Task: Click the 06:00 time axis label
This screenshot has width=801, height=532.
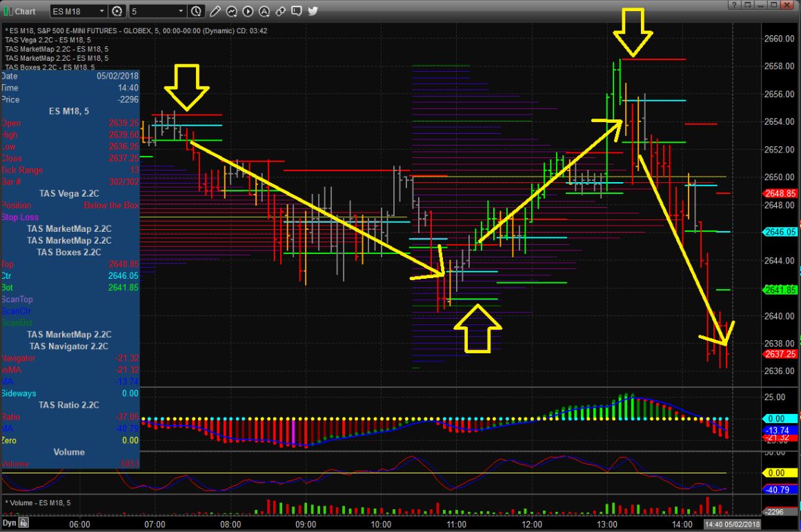Action: [80, 524]
